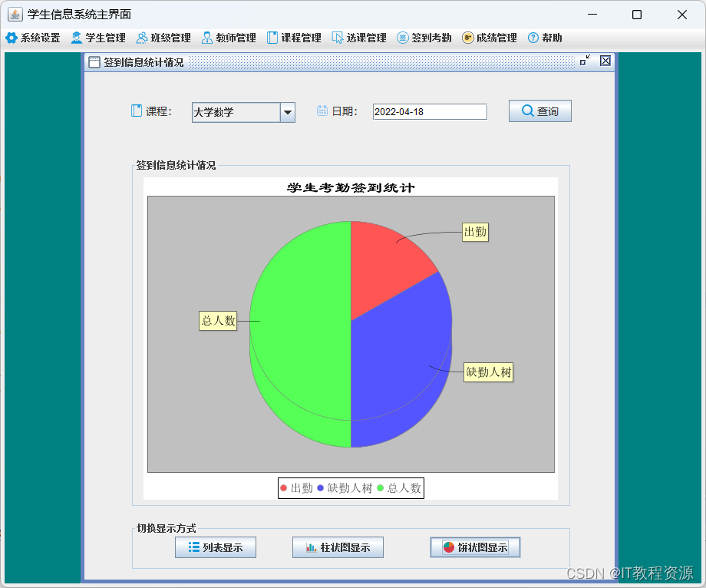Viewport: 706px width, 588px height.
Task: Open the 成绩管理 menu
Action: 490,38
